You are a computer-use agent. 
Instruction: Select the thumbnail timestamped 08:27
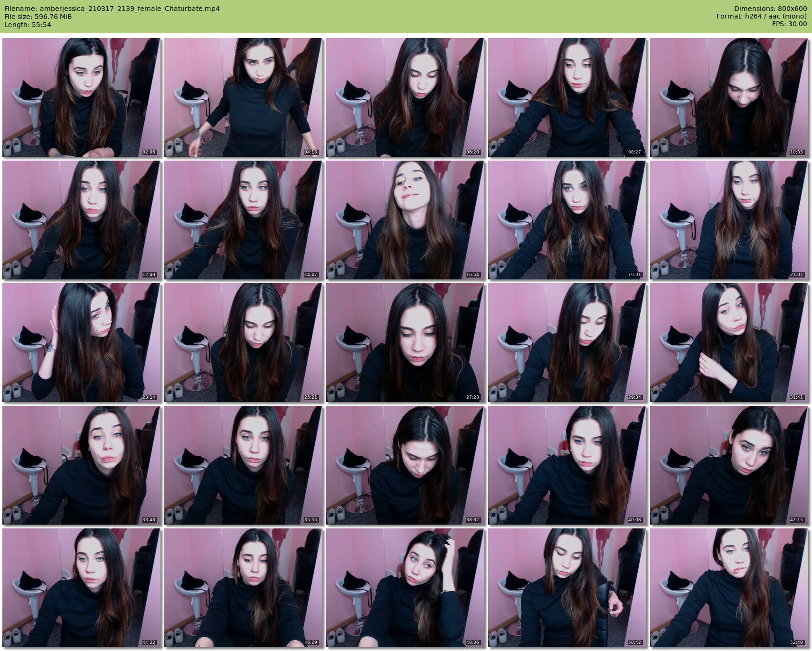(x=567, y=97)
